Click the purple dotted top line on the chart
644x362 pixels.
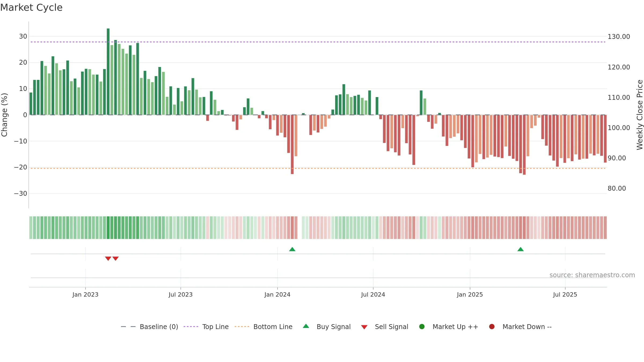click(x=318, y=42)
